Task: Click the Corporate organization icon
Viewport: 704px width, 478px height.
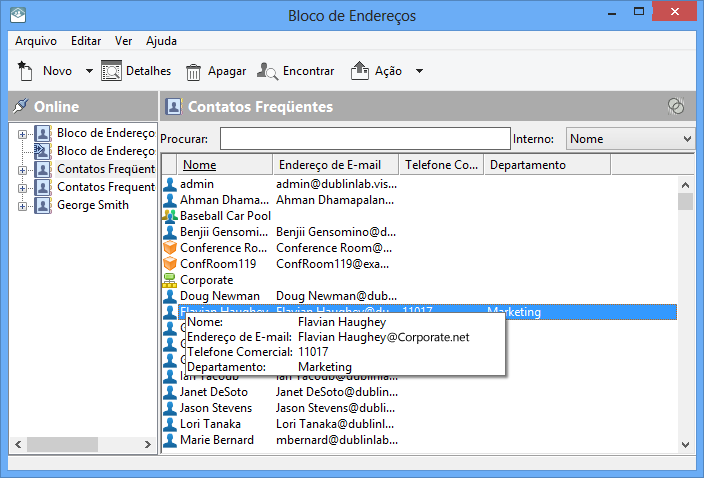Action: pyautogui.click(x=169, y=280)
